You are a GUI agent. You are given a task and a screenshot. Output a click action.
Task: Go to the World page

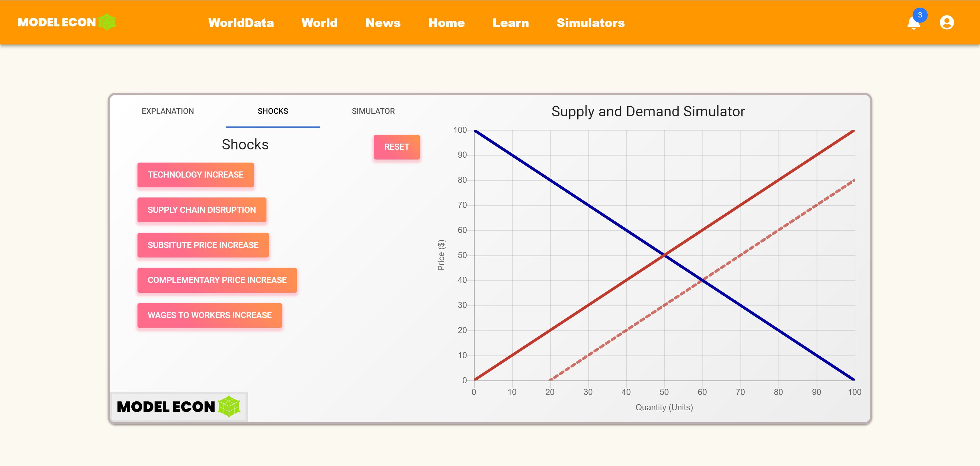[x=319, y=23]
